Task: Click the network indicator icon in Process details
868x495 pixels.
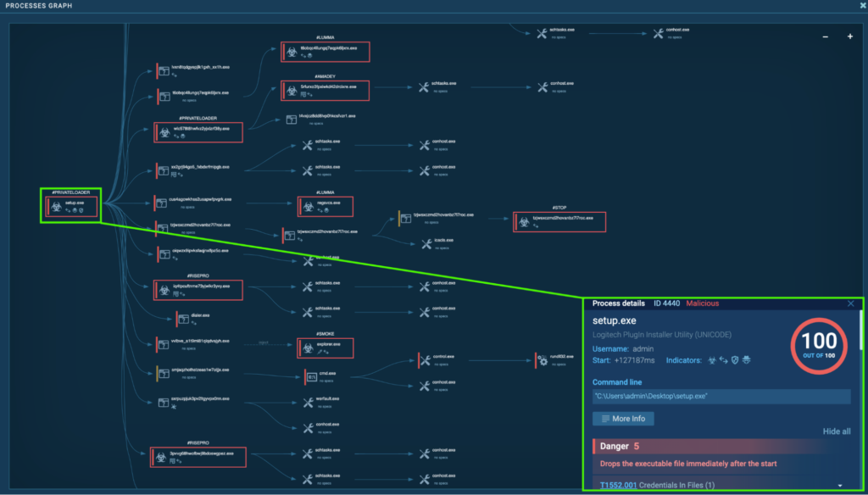Action: (x=722, y=361)
